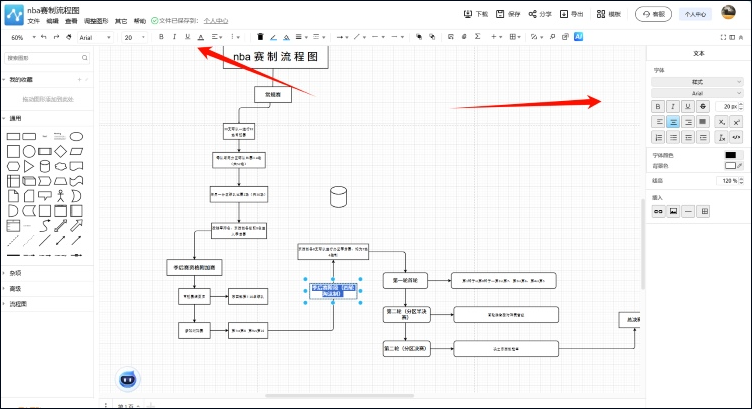Toggle left alignment in text panel
The image size is (752, 409).
[x=659, y=121]
